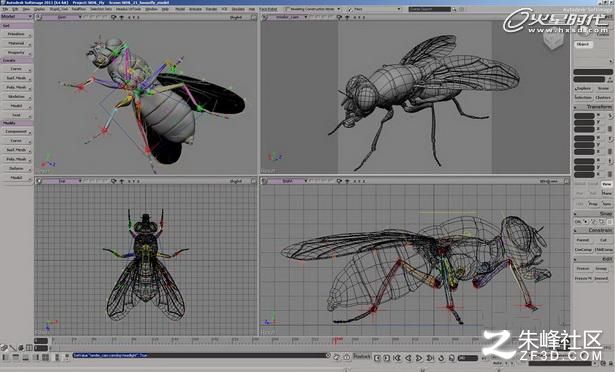Collapse the Transform panel section
The height and width of the screenshot is (372, 615).
[576, 107]
